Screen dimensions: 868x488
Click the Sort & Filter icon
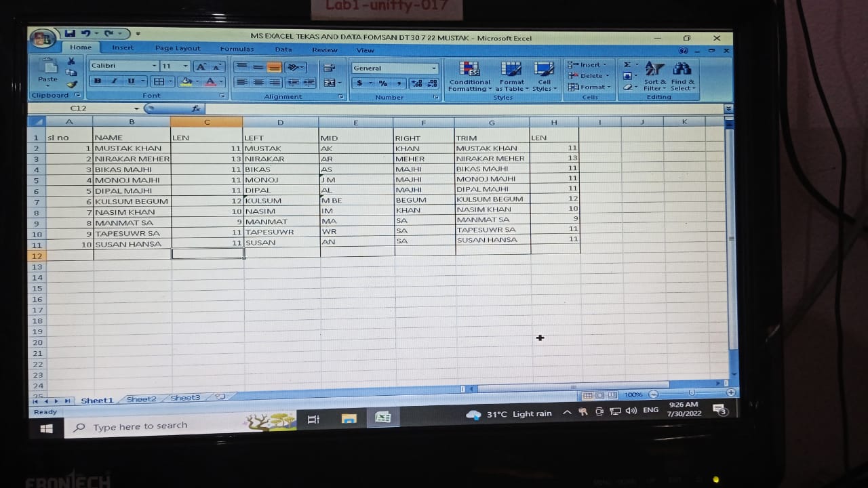pyautogui.click(x=654, y=76)
